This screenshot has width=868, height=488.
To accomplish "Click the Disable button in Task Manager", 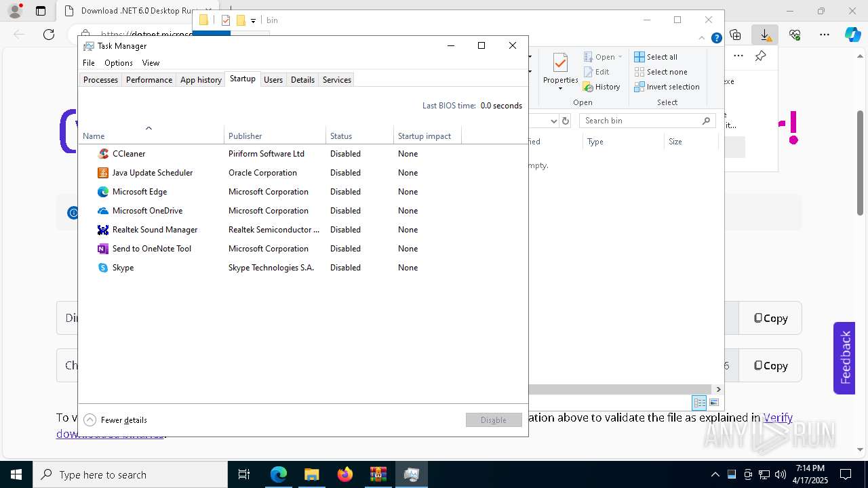I will coord(494,420).
